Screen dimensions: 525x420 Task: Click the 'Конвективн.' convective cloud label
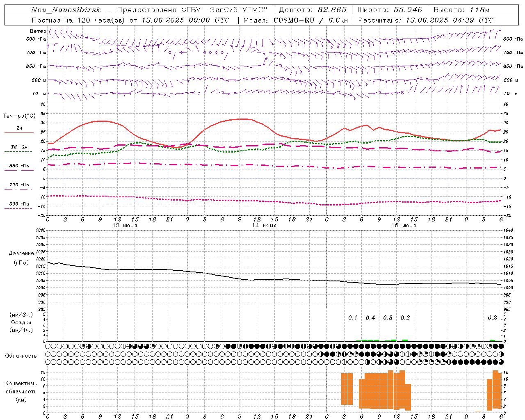21,383
